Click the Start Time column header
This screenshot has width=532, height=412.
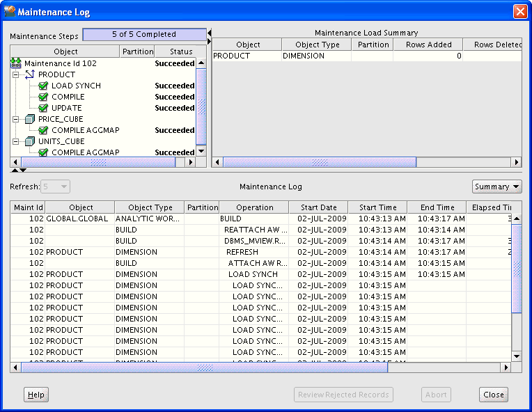377,207
